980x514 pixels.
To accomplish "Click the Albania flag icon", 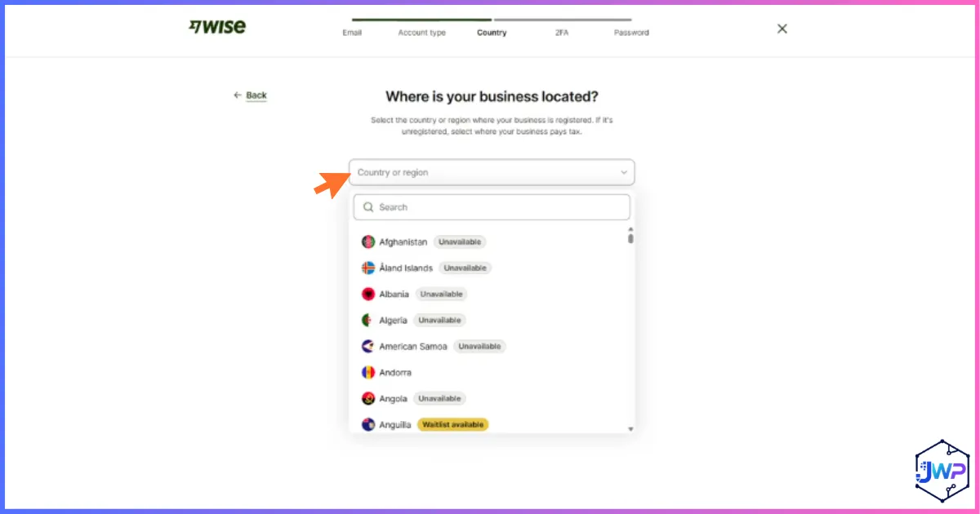I will (x=368, y=294).
